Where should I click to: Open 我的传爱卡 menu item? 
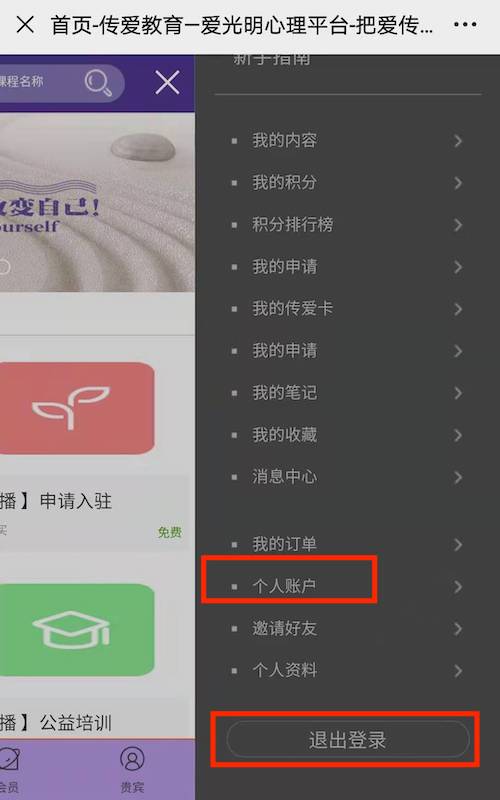click(292, 309)
